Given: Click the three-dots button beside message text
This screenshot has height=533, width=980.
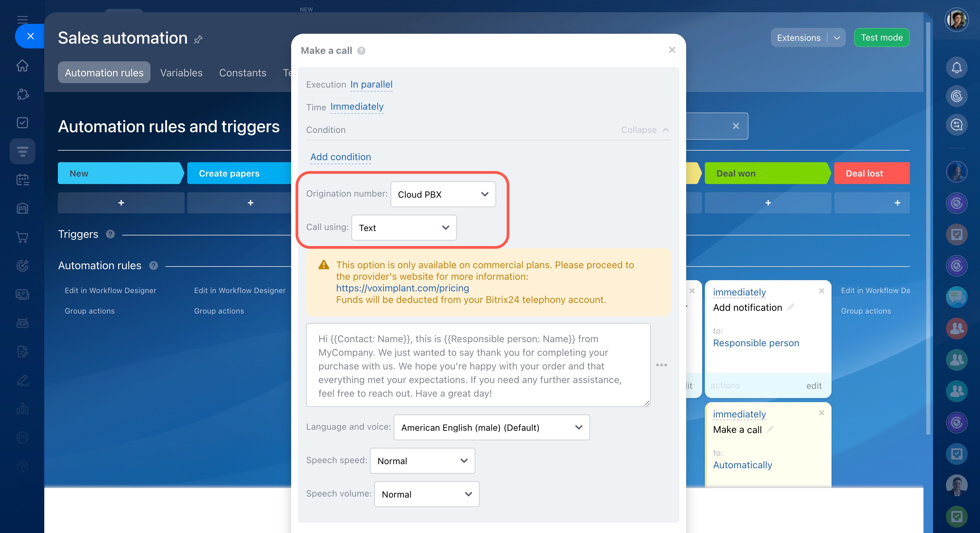Looking at the screenshot, I should [x=661, y=365].
